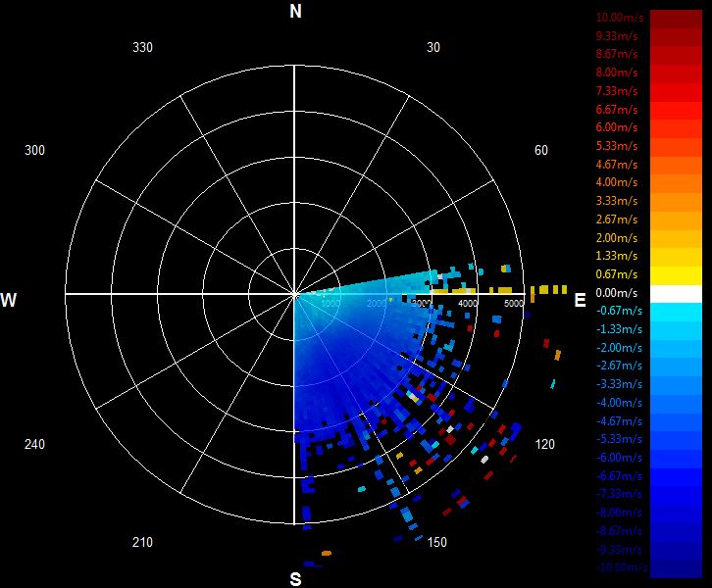The image size is (712, 588).
Task: Click the 2000 range ring label
Action: [377, 303]
